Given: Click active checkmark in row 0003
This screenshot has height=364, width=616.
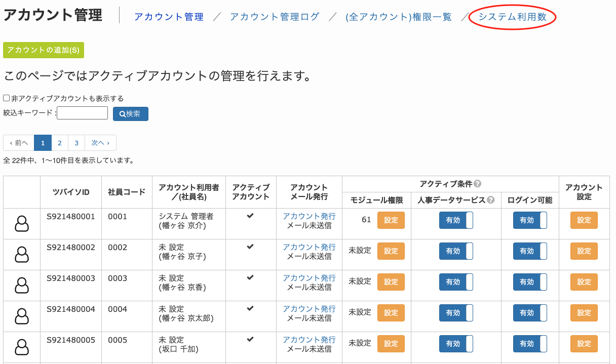Looking at the screenshot, I should 250,277.
